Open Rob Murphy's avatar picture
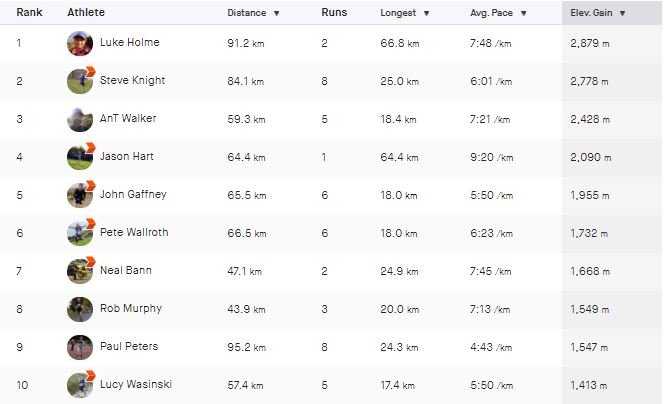This screenshot has height=404, width=666. pos(80,309)
